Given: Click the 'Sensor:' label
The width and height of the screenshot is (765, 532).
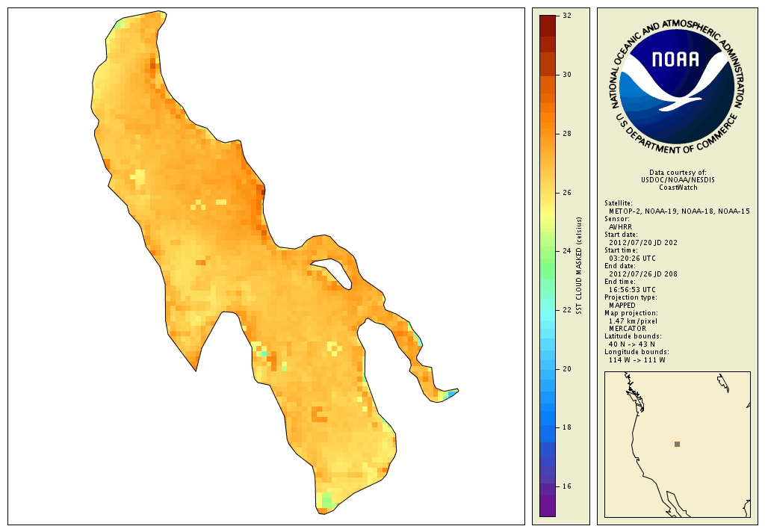Looking at the screenshot, I should pyautogui.click(x=616, y=219).
